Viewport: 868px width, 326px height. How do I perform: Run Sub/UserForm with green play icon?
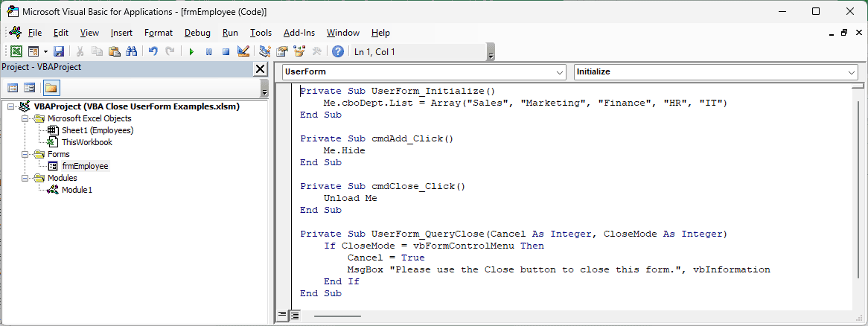tap(191, 52)
